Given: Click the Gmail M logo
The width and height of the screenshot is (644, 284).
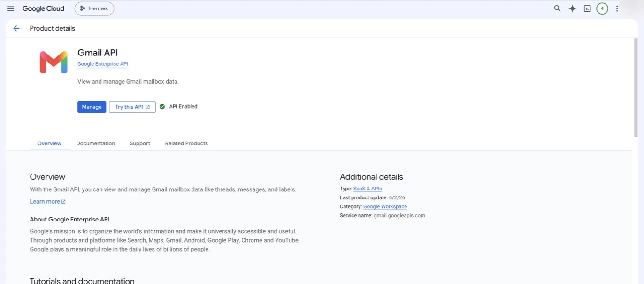Looking at the screenshot, I should click(54, 63).
